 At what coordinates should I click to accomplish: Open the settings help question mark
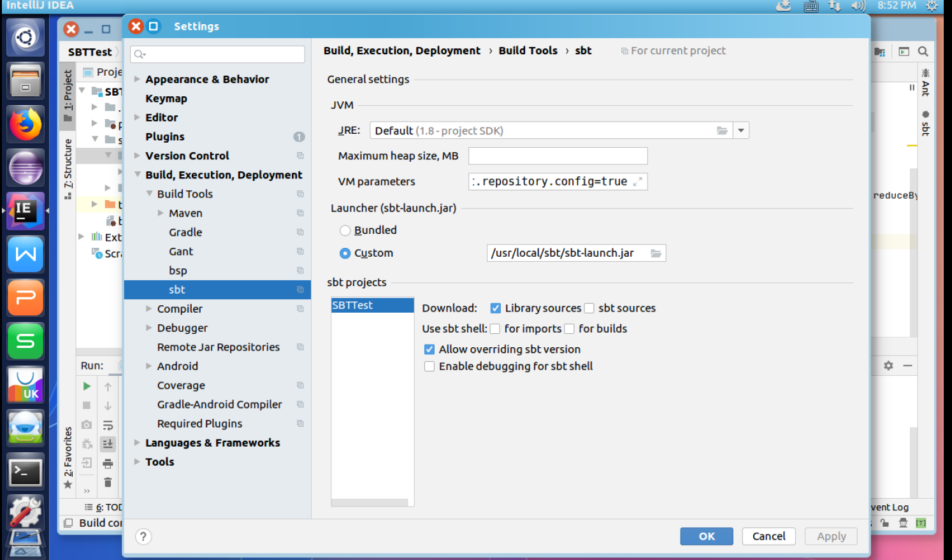143,537
